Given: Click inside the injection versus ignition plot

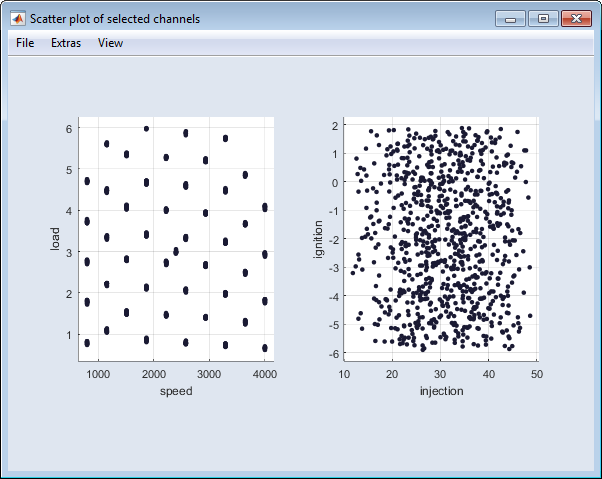Looking at the screenshot, I should pyautogui.click(x=441, y=239).
